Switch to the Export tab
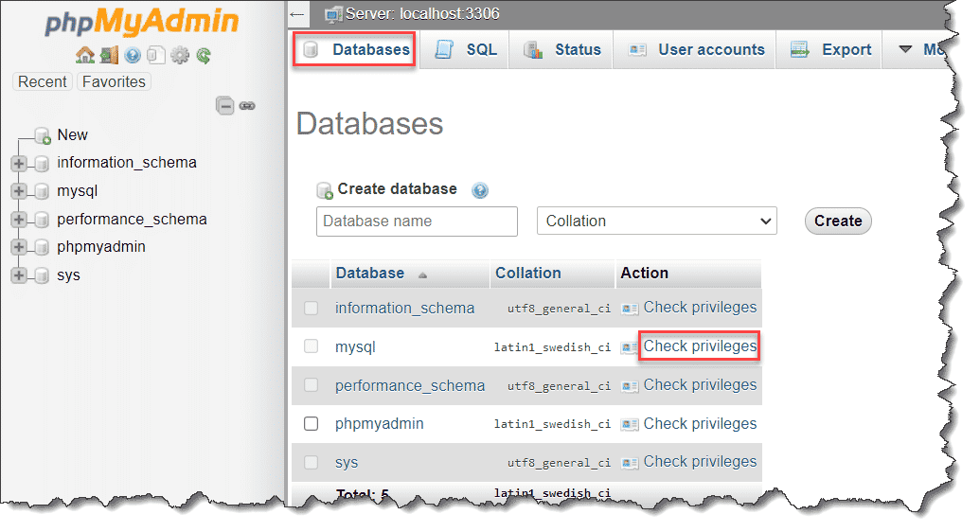The image size is (980, 532). [x=829, y=49]
